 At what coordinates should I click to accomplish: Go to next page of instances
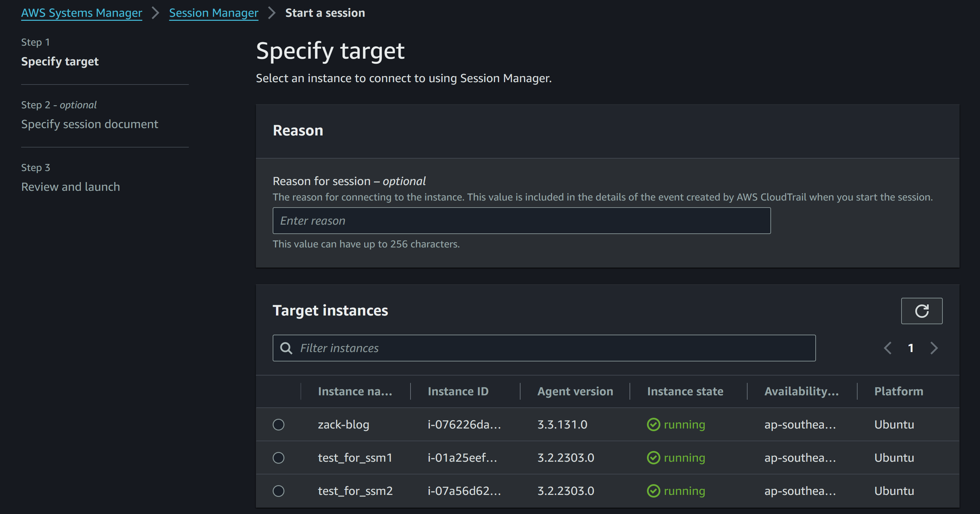tap(934, 348)
